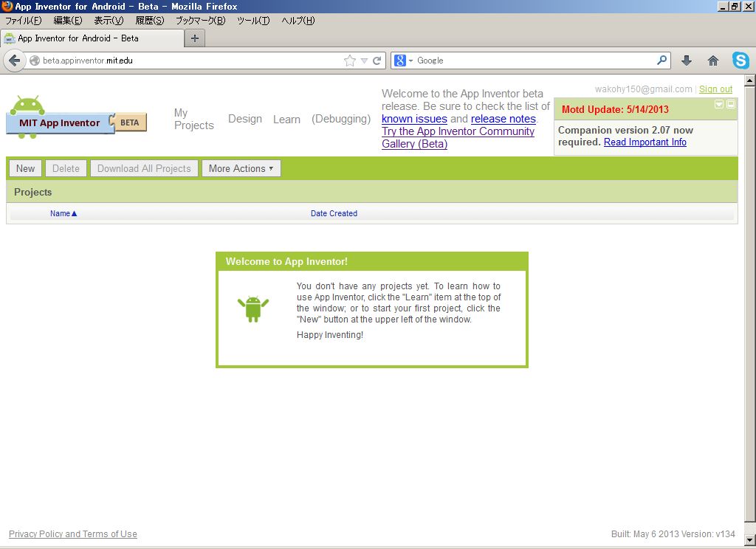The width and height of the screenshot is (756, 549).
Task: Switch to the Learn section
Action: pyautogui.click(x=286, y=119)
